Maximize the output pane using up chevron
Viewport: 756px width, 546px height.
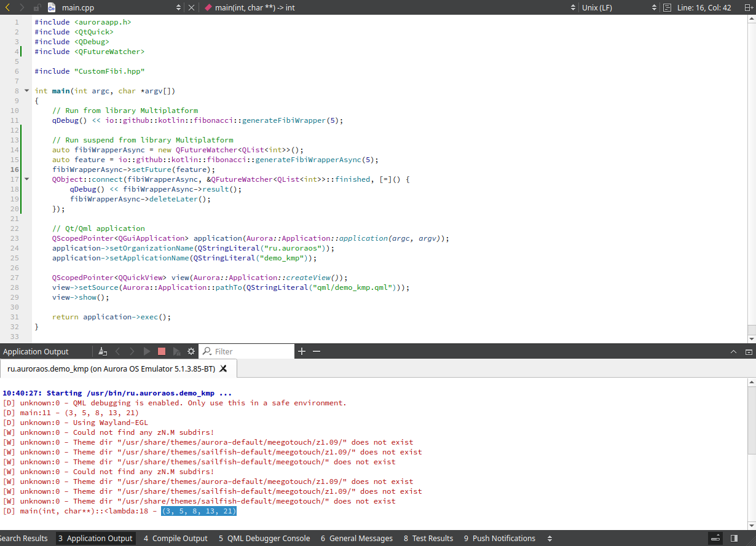[x=733, y=352]
